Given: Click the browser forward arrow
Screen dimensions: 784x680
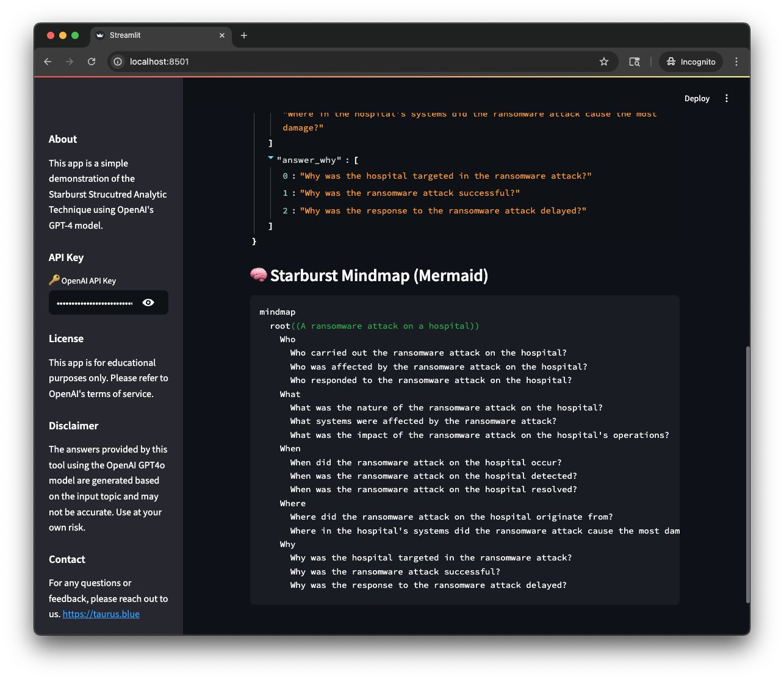Looking at the screenshot, I should coord(70,62).
